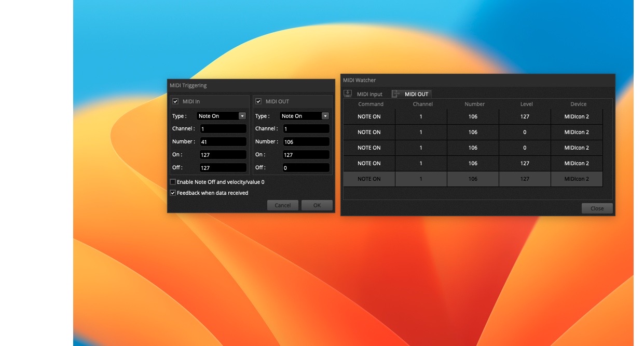The width and height of the screenshot is (644, 346).
Task: Click the MIDI In Off value field
Action: point(223,168)
